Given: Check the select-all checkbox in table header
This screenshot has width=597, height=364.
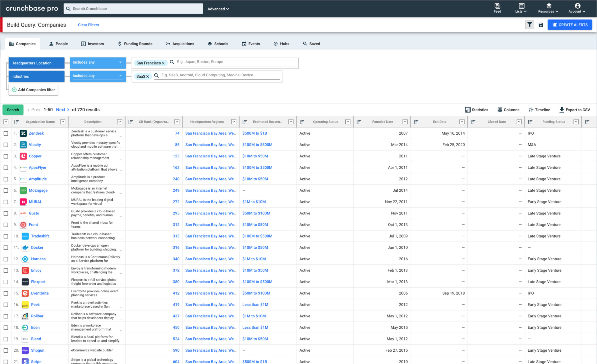Looking at the screenshot, I should (6, 122).
